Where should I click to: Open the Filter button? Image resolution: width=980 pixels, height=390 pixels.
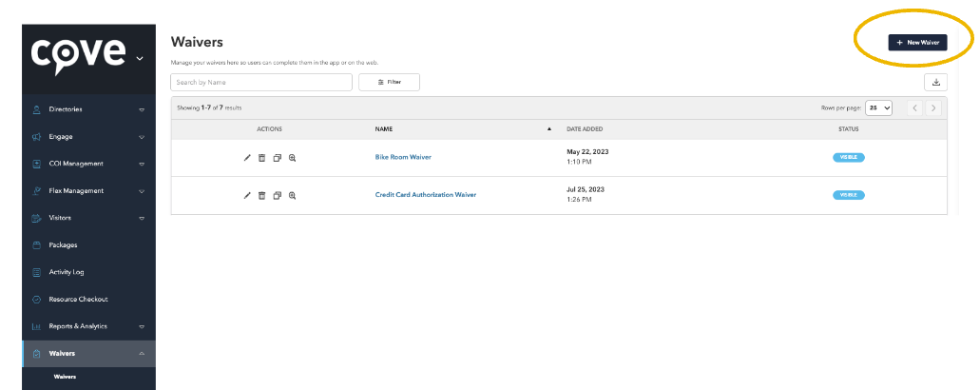tap(389, 82)
